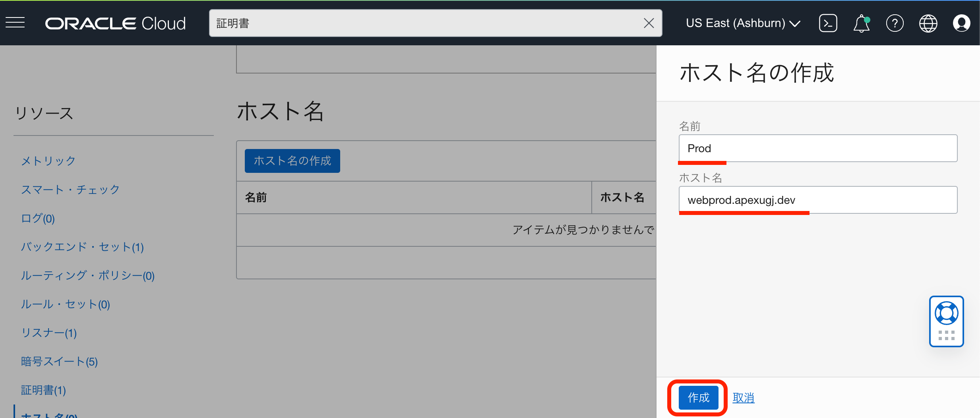Open the user profile avatar

tap(962, 23)
